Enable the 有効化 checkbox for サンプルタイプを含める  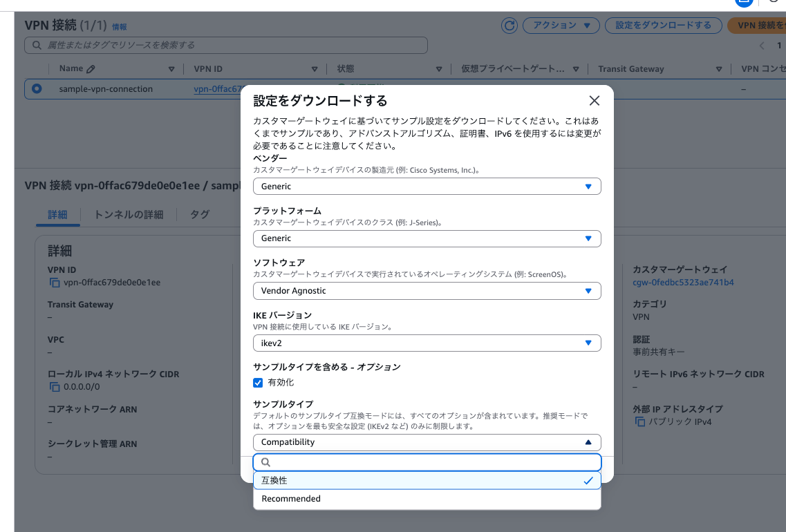[x=258, y=382]
